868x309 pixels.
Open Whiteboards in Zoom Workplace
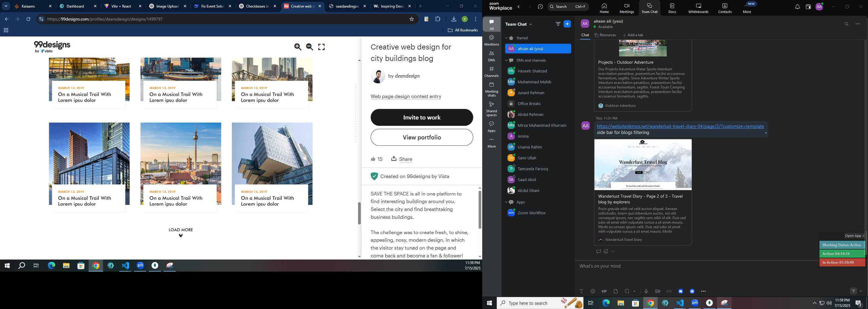click(x=698, y=8)
